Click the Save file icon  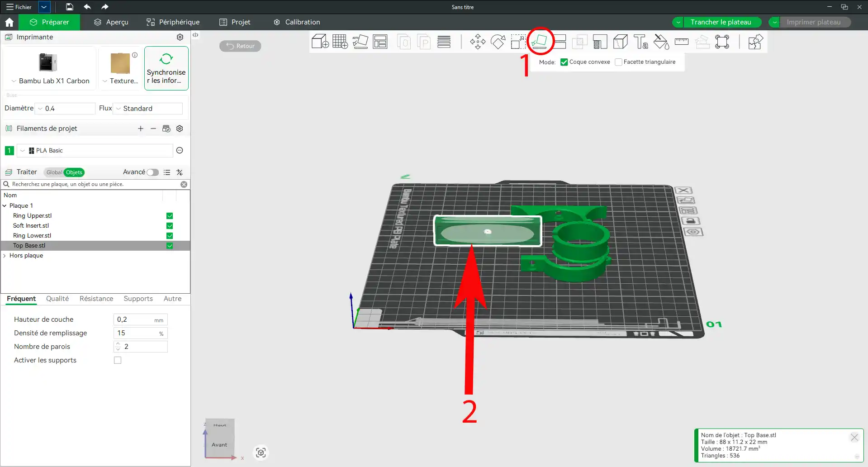(69, 7)
